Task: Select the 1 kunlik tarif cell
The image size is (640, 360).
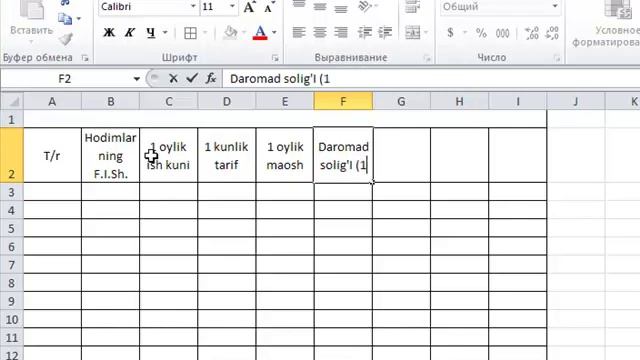Action: click(x=227, y=156)
